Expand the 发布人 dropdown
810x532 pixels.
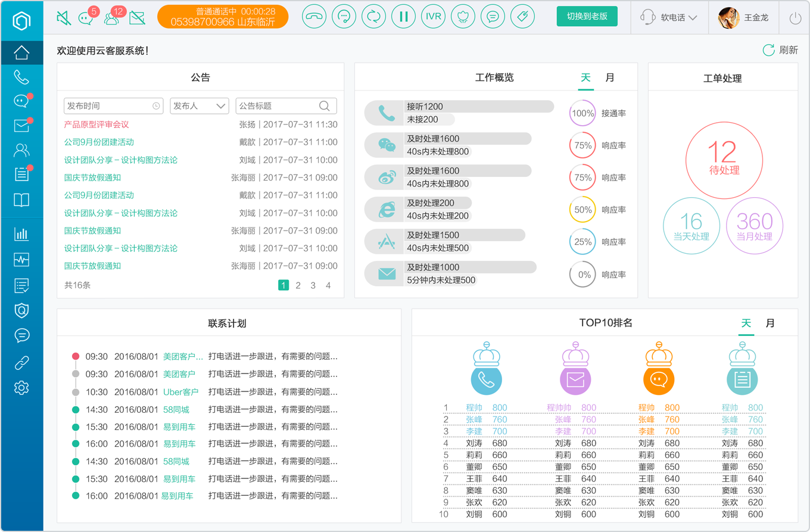pos(200,106)
